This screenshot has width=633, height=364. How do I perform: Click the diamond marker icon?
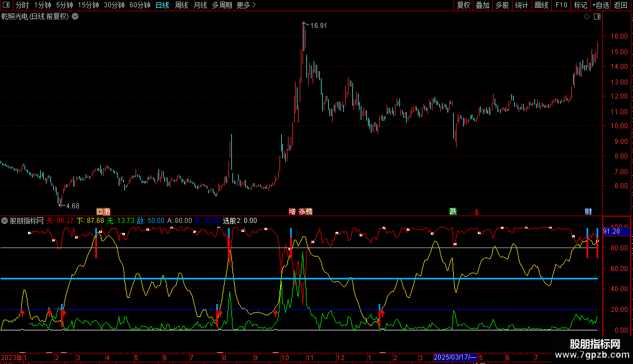[587, 17]
